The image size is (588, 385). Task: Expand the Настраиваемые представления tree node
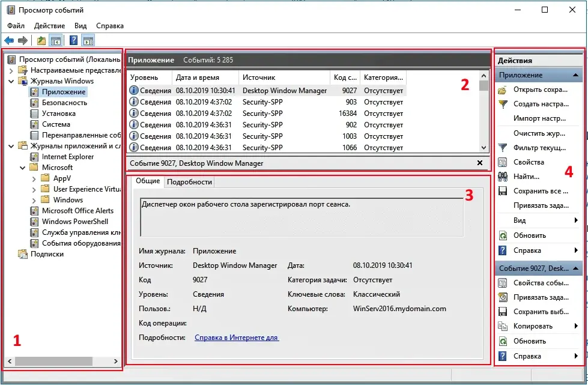point(11,70)
